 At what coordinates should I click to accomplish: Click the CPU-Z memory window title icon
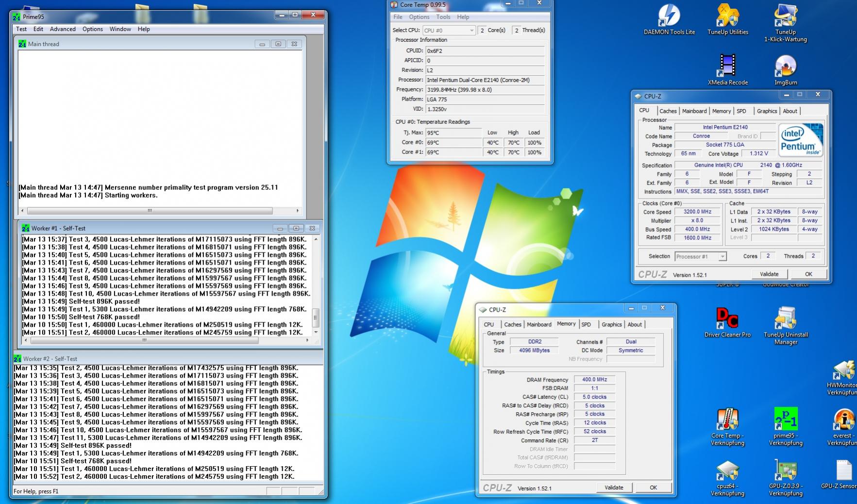coord(483,310)
